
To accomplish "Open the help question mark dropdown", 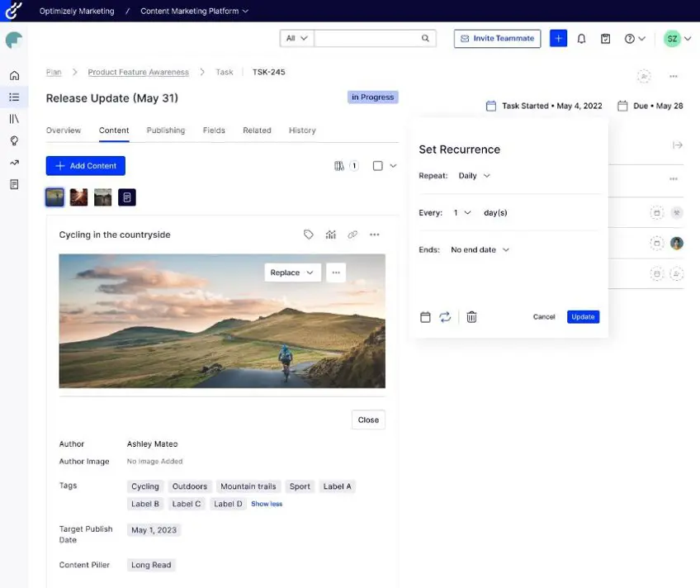I will [x=634, y=39].
